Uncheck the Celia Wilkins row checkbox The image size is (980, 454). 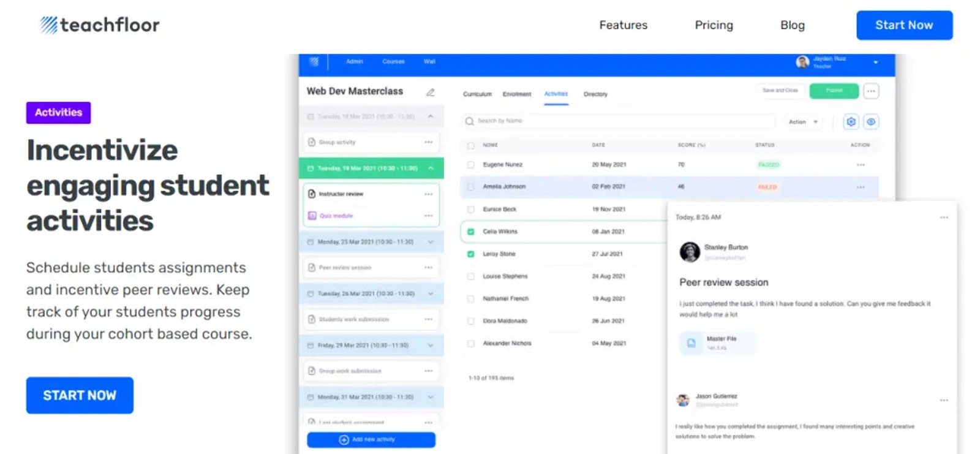470,232
